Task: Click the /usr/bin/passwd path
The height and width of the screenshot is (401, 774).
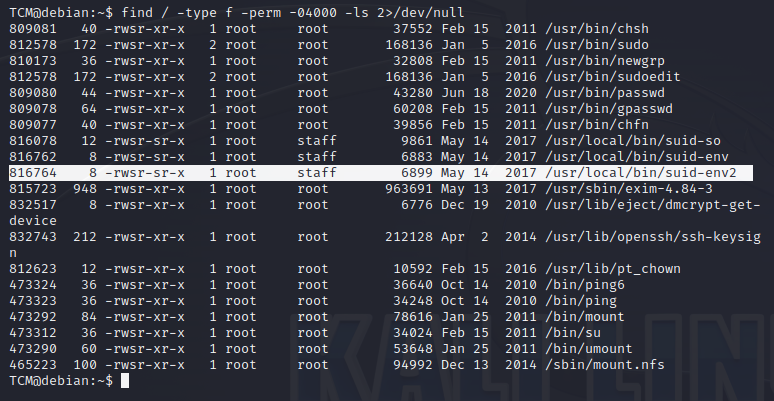Action: point(605,93)
